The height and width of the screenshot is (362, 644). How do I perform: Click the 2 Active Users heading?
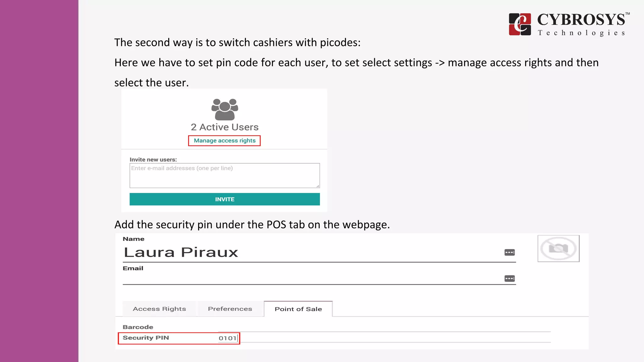(225, 127)
